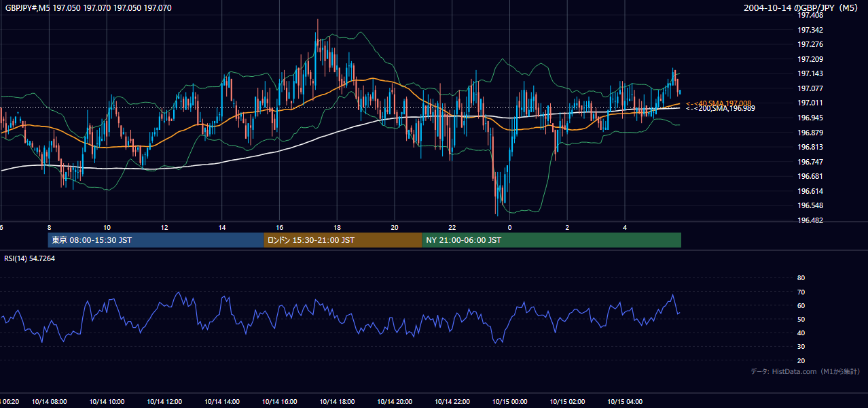Click the London 15:30-21:00 JST session bar

coord(343,240)
